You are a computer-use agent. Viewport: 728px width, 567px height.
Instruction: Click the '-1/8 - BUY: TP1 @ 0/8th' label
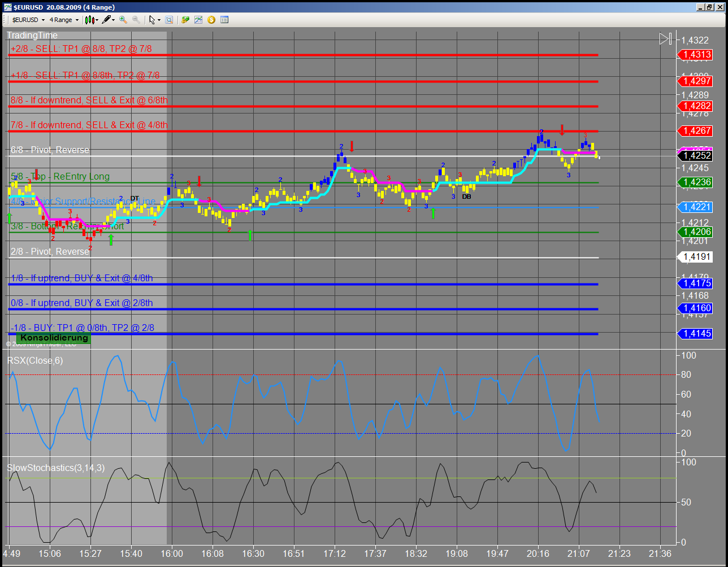pyautogui.click(x=82, y=328)
